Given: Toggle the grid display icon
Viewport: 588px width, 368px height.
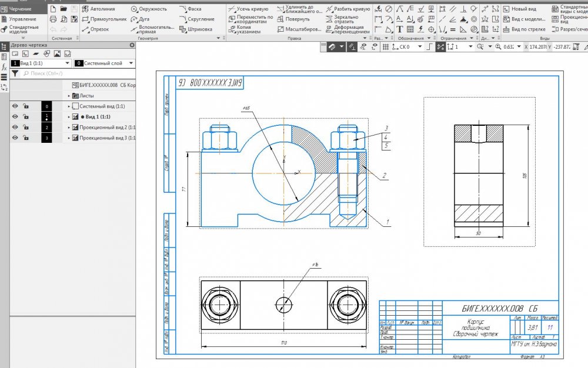Looking at the screenshot, I should click(x=385, y=47).
